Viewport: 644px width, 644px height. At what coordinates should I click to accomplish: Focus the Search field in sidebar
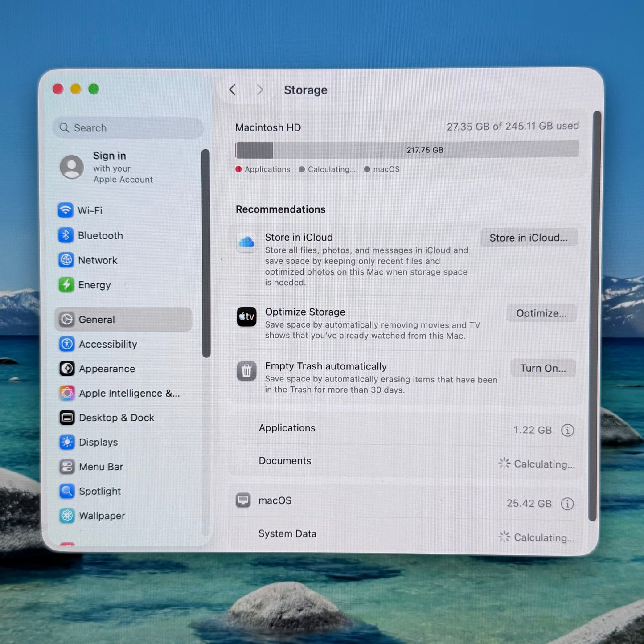128,128
